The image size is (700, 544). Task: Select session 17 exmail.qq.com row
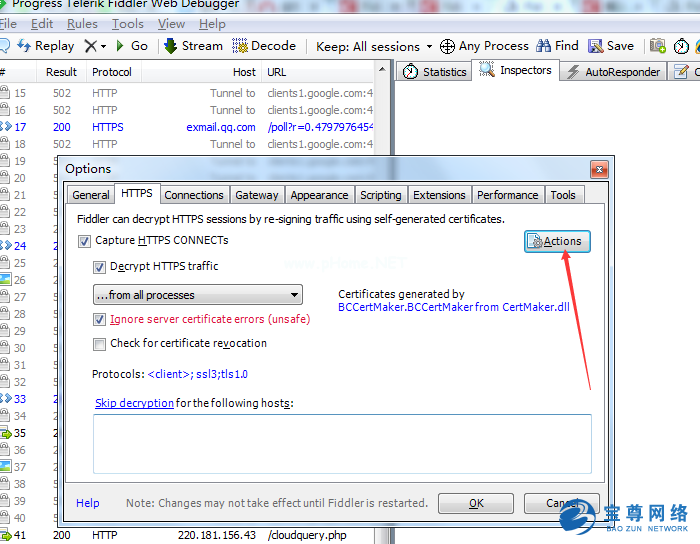(187, 127)
